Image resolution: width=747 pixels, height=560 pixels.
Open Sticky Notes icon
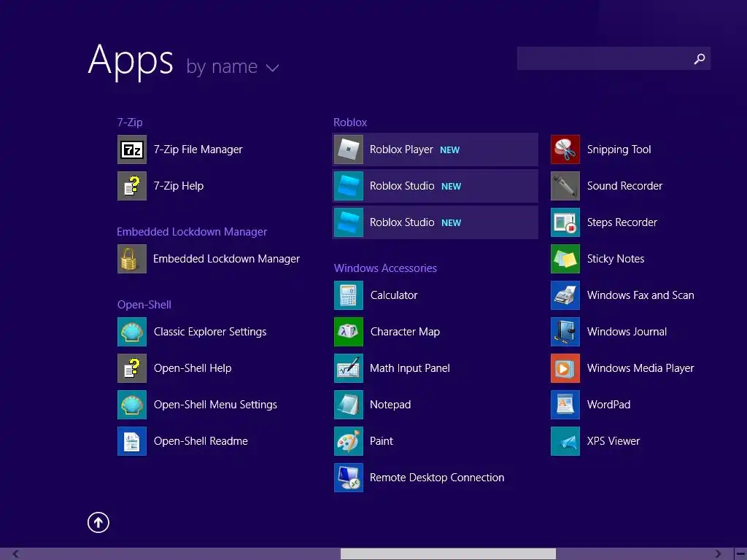[565, 259]
